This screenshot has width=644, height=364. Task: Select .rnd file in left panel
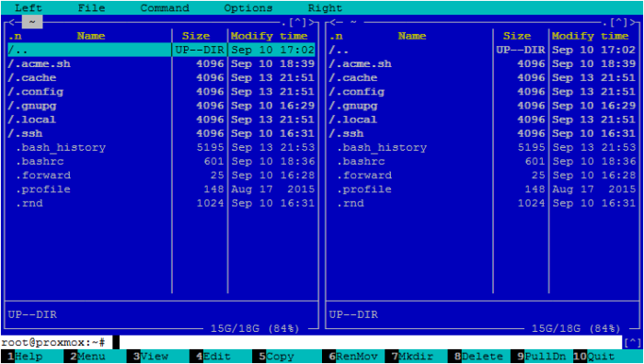[x=161, y=203]
